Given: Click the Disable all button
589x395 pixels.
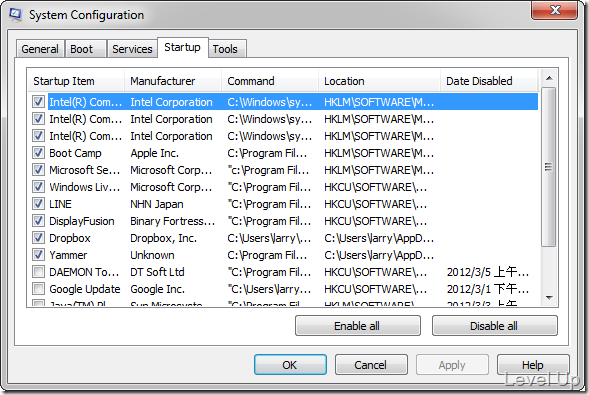Looking at the screenshot, I should [x=494, y=326].
